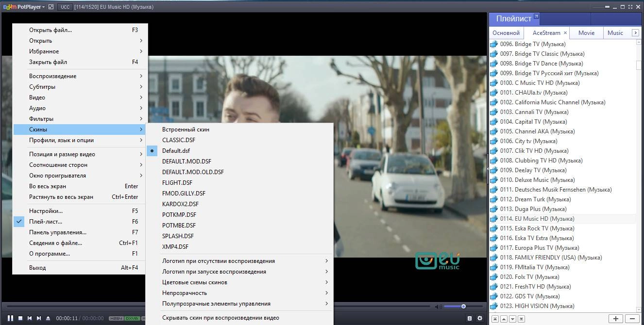Close the AceStream playlist tab
Screen dimensions: 644x325
coord(565,33)
